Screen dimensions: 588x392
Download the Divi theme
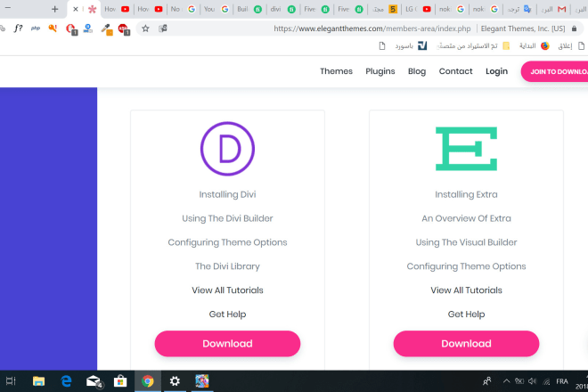click(x=227, y=344)
